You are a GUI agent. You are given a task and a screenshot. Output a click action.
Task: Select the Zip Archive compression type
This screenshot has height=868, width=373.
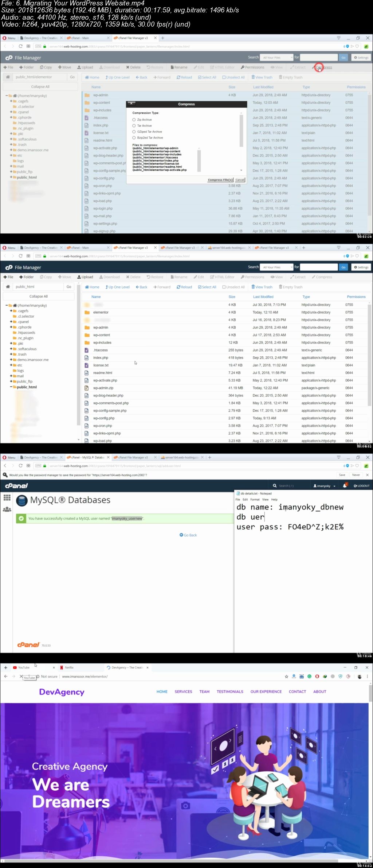134,120
